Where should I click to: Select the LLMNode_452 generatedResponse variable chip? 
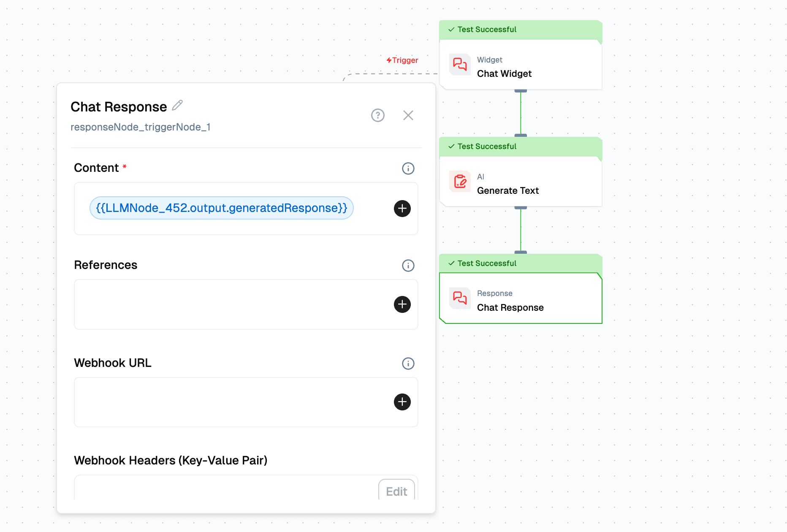tap(221, 208)
